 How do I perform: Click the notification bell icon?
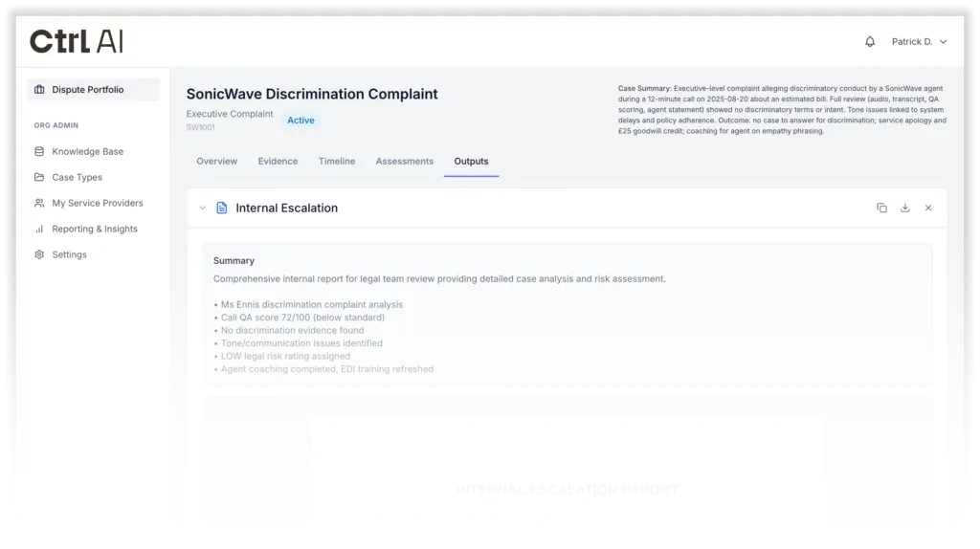point(870,42)
